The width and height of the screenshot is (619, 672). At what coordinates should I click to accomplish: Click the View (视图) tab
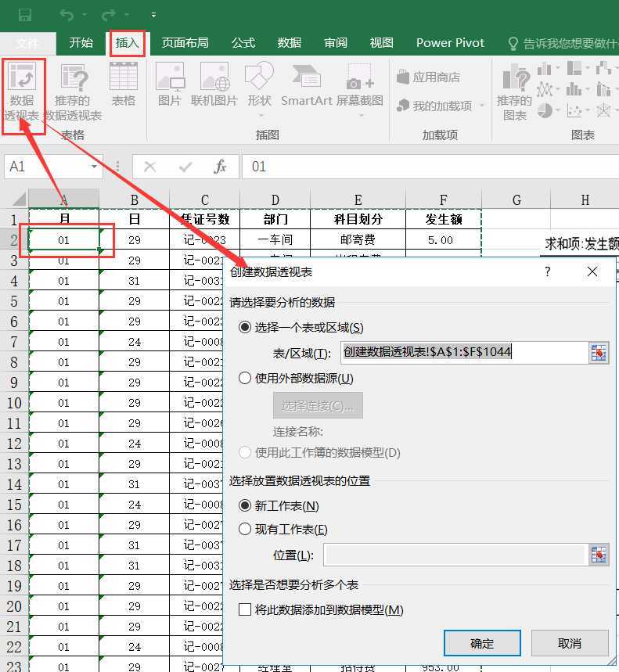(382, 43)
